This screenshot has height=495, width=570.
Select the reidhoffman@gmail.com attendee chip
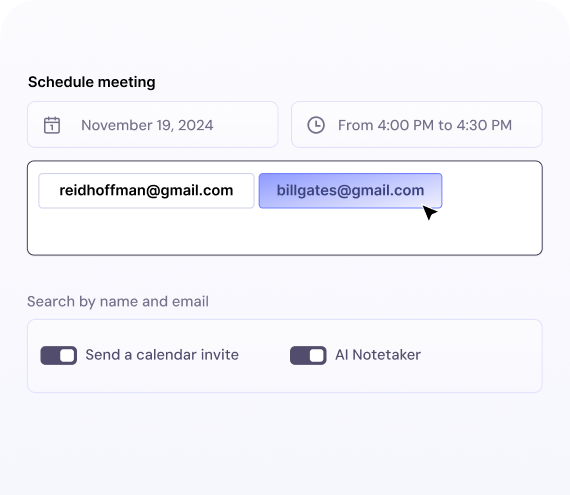tap(146, 191)
